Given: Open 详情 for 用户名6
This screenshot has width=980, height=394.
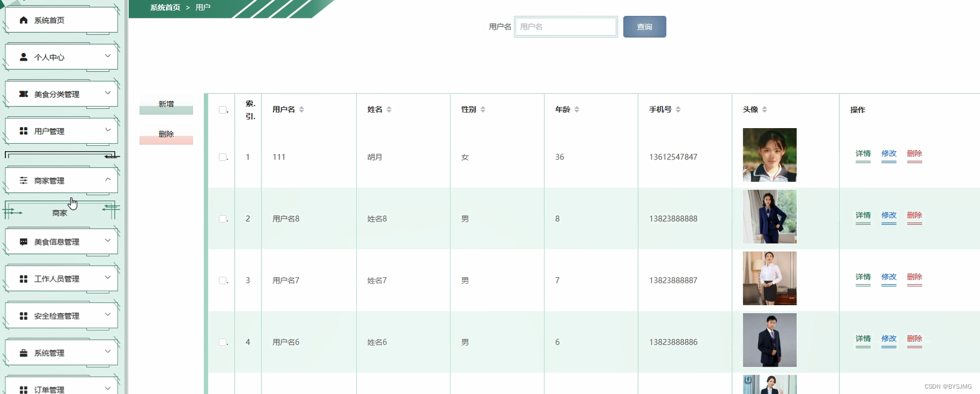Looking at the screenshot, I should 863,340.
